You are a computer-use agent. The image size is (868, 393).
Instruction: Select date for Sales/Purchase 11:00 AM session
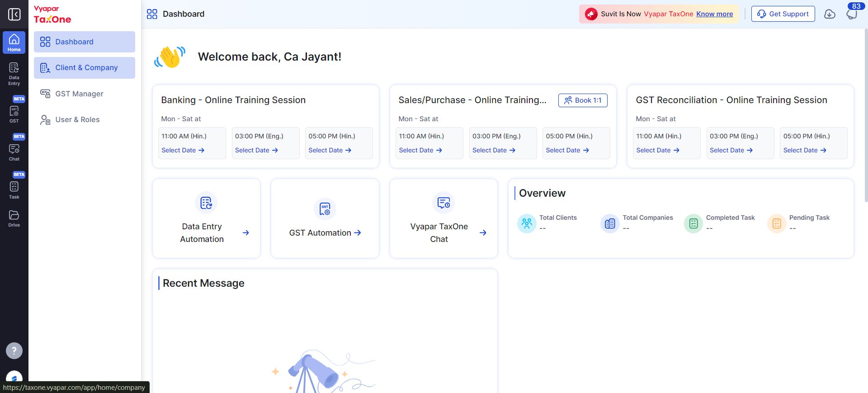tap(420, 150)
